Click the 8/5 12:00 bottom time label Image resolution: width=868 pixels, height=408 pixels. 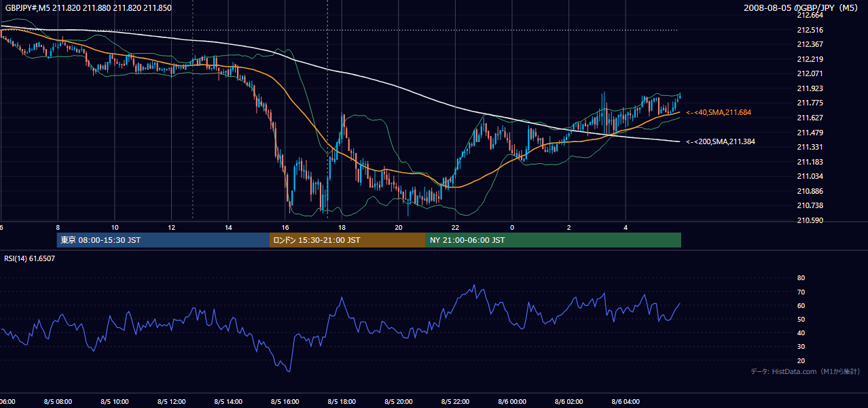(x=172, y=401)
